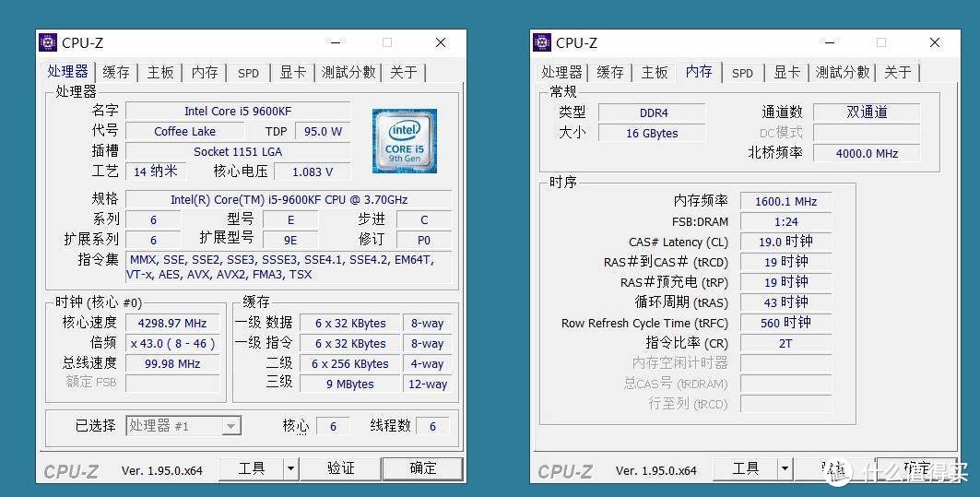Viewport: 980px width, 497px height.
Task: Open SPD tab in the processor window
Action: click(248, 73)
